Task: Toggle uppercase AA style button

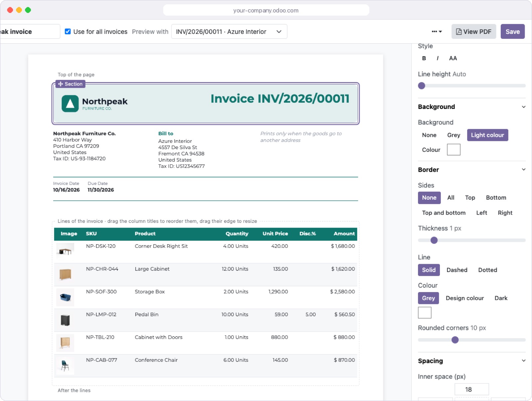Action: [x=453, y=58]
